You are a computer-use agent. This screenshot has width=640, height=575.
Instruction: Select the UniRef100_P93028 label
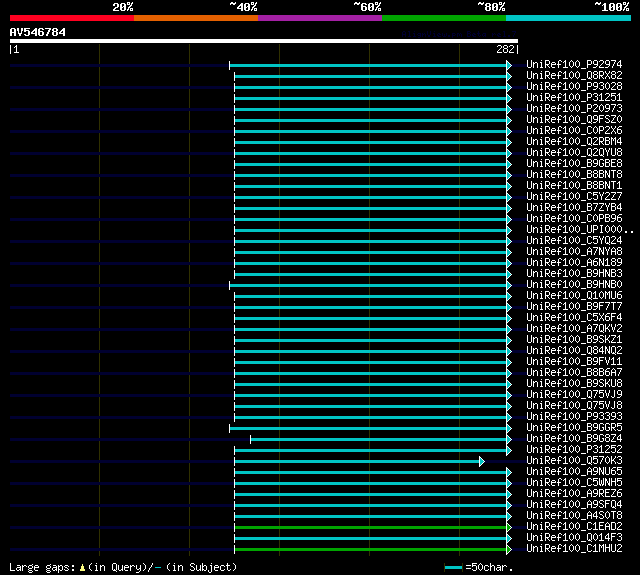click(x=574, y=87)
